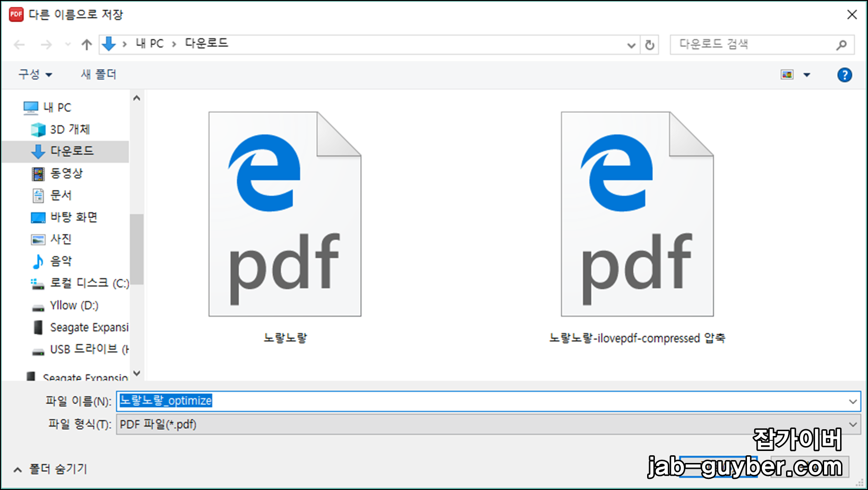Collapse folders with 폴더 숨기기
The image size is (868, 490).
(x=51, y=469)
